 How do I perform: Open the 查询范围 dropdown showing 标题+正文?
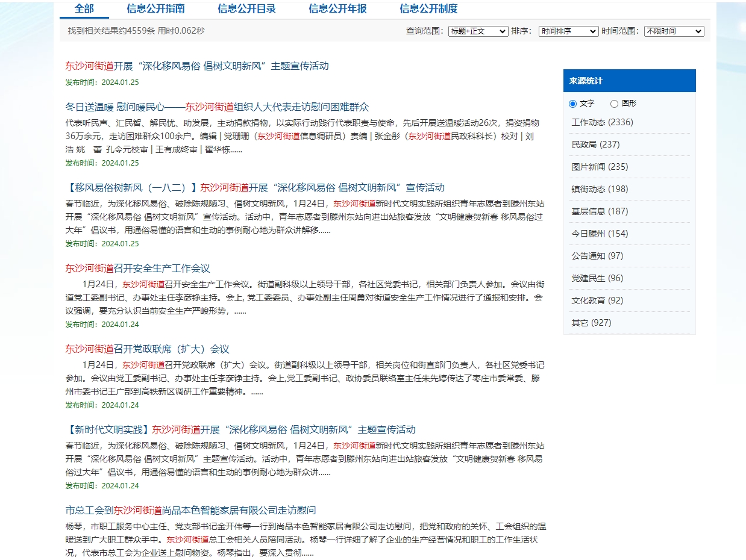coord(478,31)
